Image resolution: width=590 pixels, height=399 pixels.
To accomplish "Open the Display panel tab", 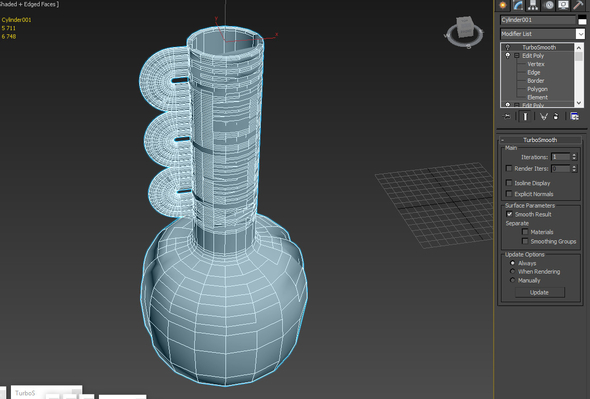I will [x=563, y=5].
